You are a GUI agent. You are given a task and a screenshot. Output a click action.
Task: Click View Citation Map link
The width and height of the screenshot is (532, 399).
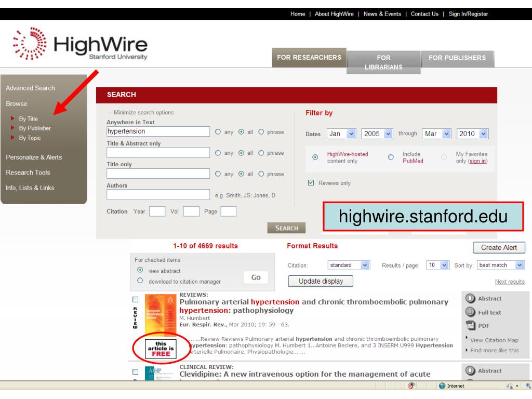pyautogui.click(x=494, y=340)
